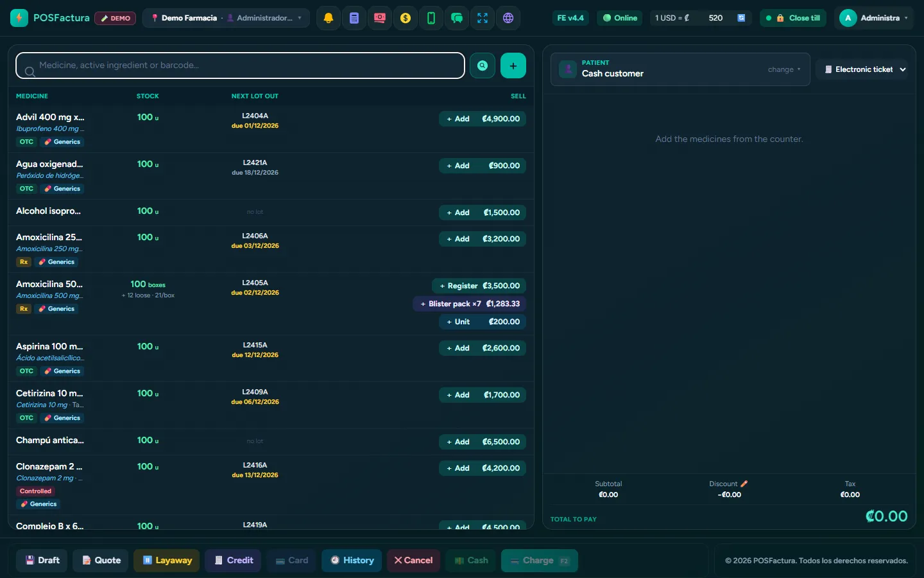Click the teal search scan button
924x578 pixels.
pos(483,66)
